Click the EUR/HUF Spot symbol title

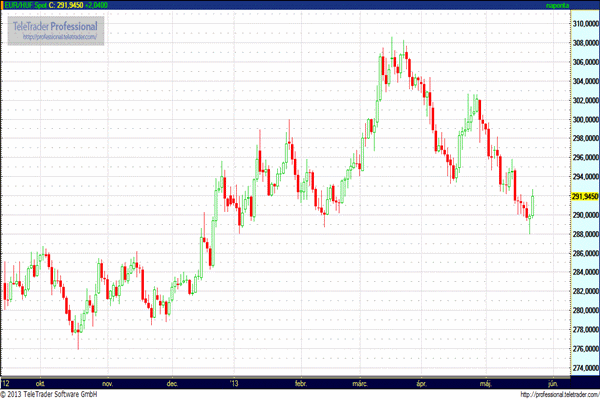pyautogui.click(x=24, y=5)
